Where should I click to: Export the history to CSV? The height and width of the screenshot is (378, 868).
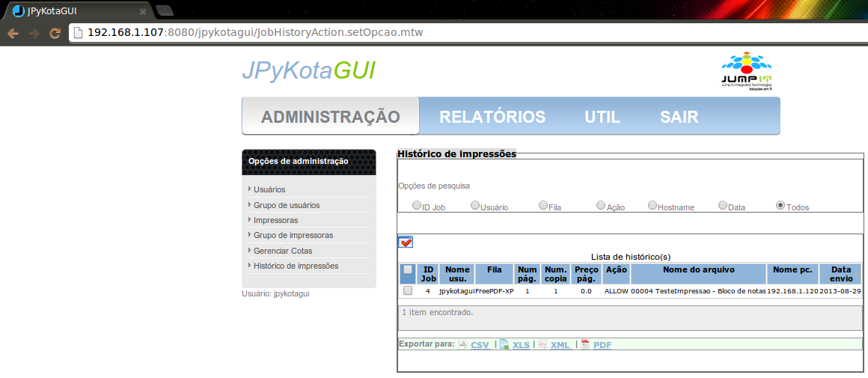coord(480,345)
